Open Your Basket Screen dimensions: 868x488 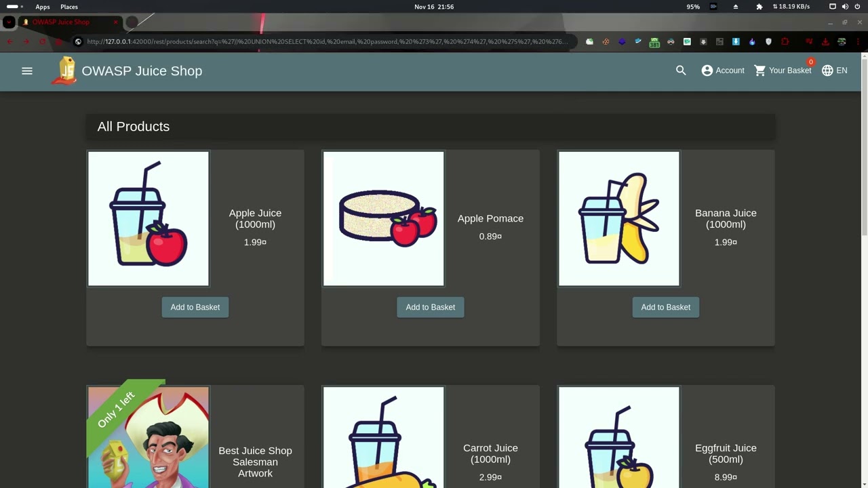coord(783,70)
